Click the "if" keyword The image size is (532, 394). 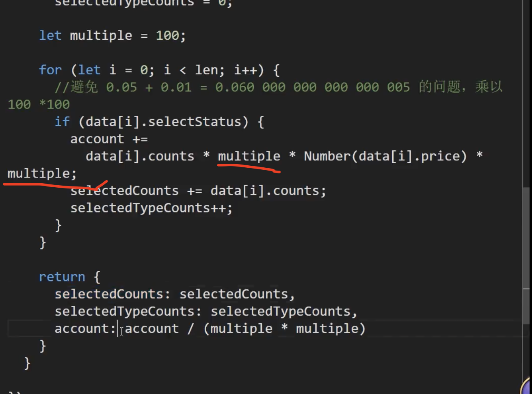(x=62, y=121)
